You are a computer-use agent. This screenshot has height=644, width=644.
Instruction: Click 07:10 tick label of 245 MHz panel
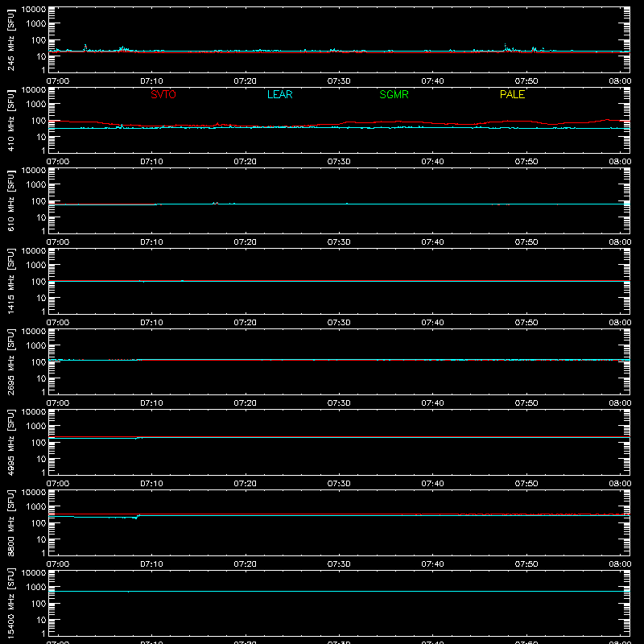151,81
